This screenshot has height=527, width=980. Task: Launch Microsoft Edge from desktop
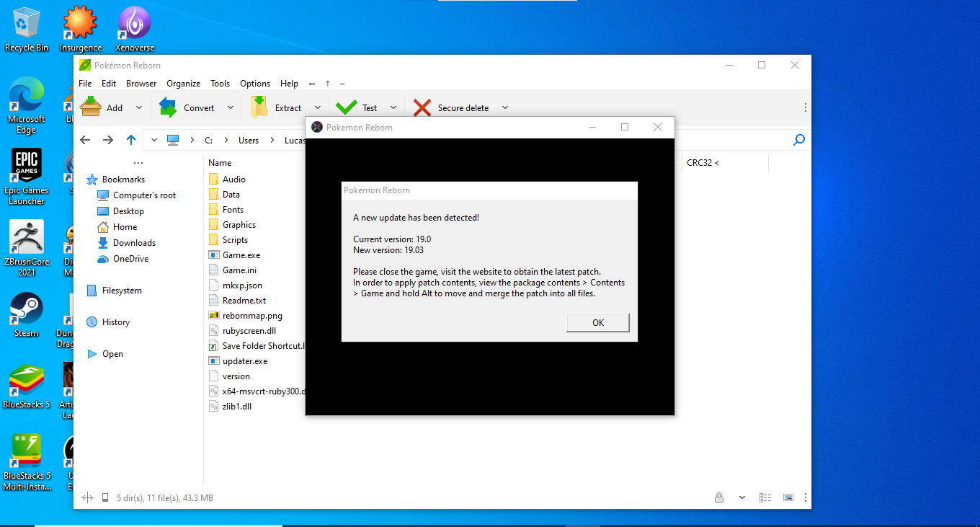[27, 106]
